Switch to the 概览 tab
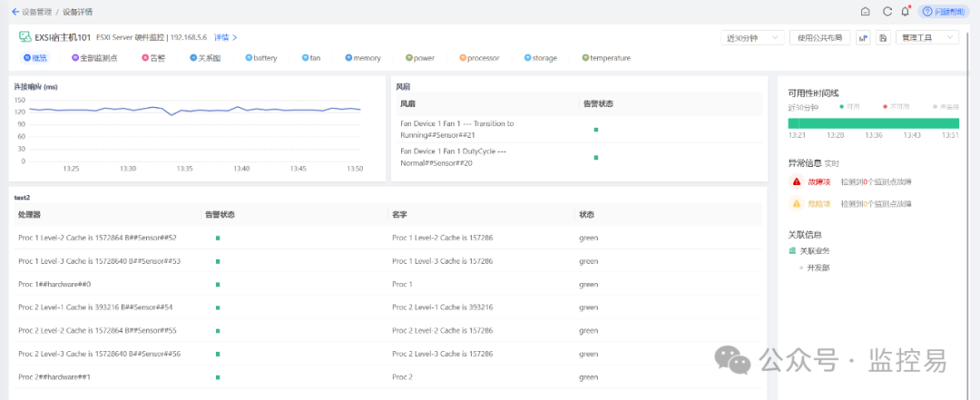 tap(35, 57)
